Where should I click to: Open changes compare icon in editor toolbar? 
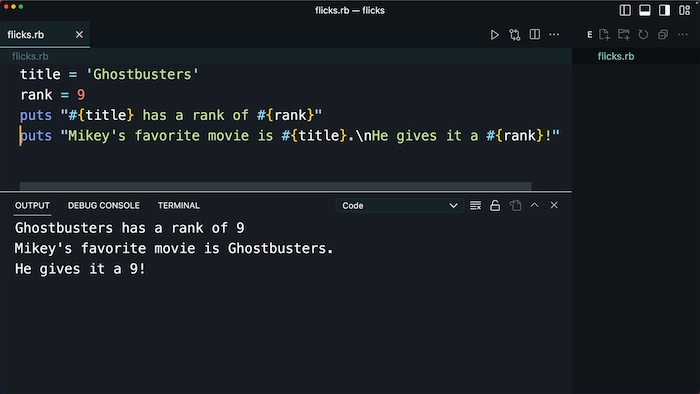[x=514, y=35]
